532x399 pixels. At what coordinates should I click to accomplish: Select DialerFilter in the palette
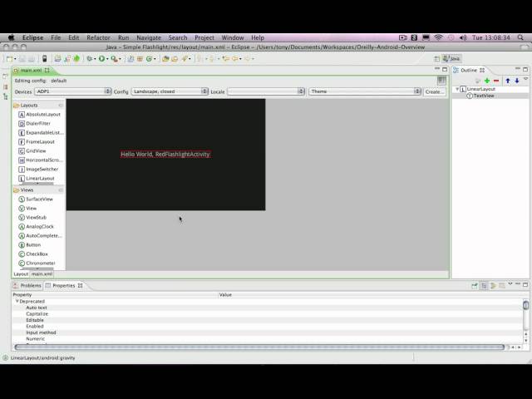tap(34, 124)
